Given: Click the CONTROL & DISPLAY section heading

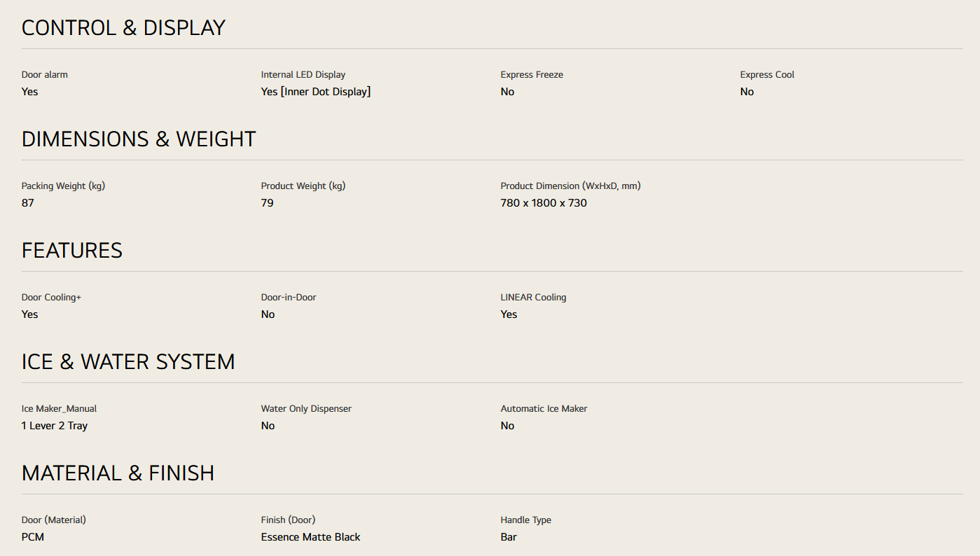Looking at the screenshot, I should [x=123, y=28].
